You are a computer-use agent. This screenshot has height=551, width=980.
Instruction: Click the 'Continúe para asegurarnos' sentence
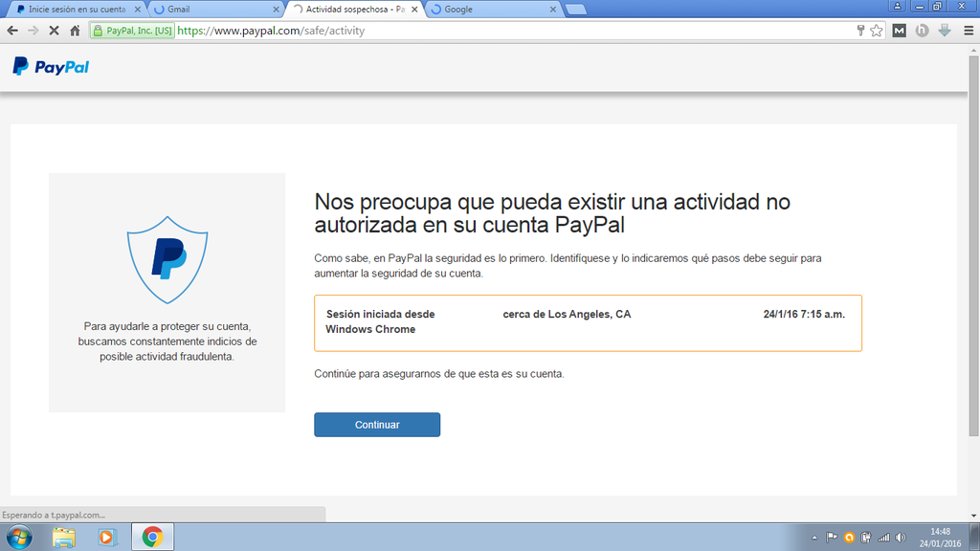coord(438,374)
